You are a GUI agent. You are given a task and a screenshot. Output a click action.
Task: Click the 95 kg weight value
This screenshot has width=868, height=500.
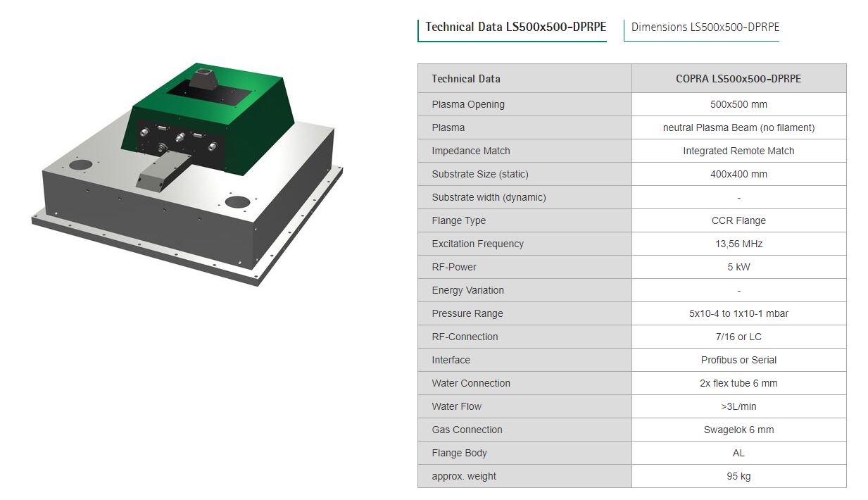click(738, 476)
